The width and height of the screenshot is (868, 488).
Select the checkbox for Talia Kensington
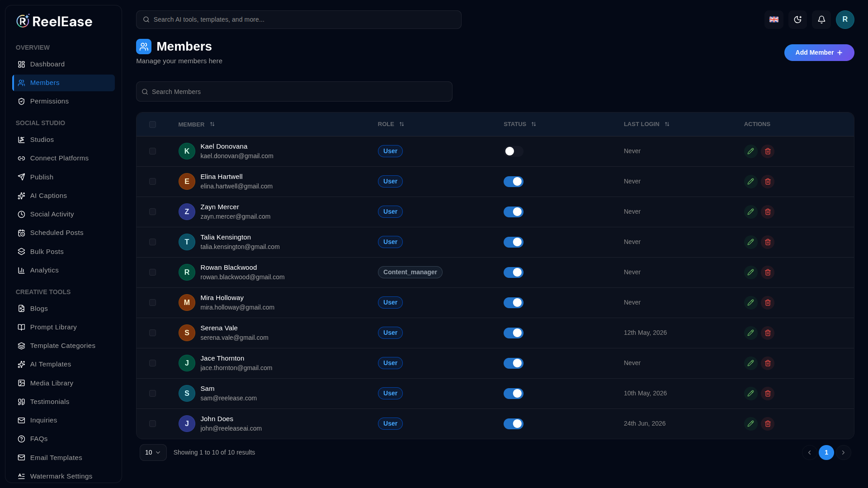click(152, 242)
